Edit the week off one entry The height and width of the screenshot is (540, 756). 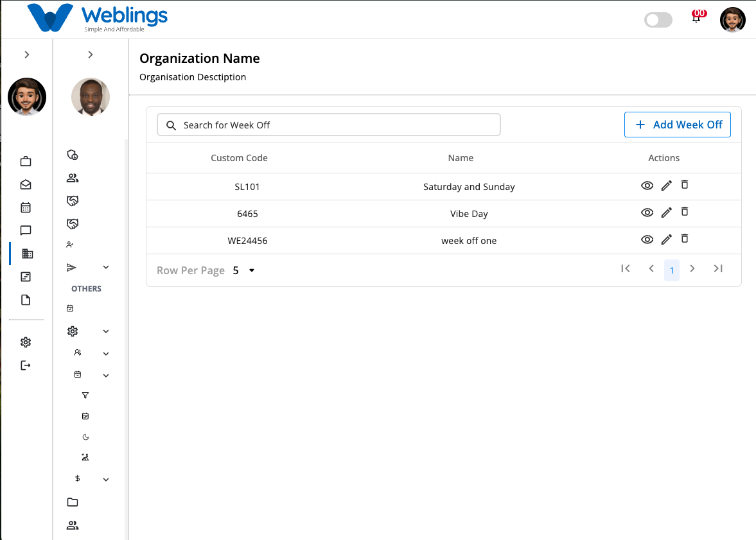pyautogui.click(x=666, y=240)
